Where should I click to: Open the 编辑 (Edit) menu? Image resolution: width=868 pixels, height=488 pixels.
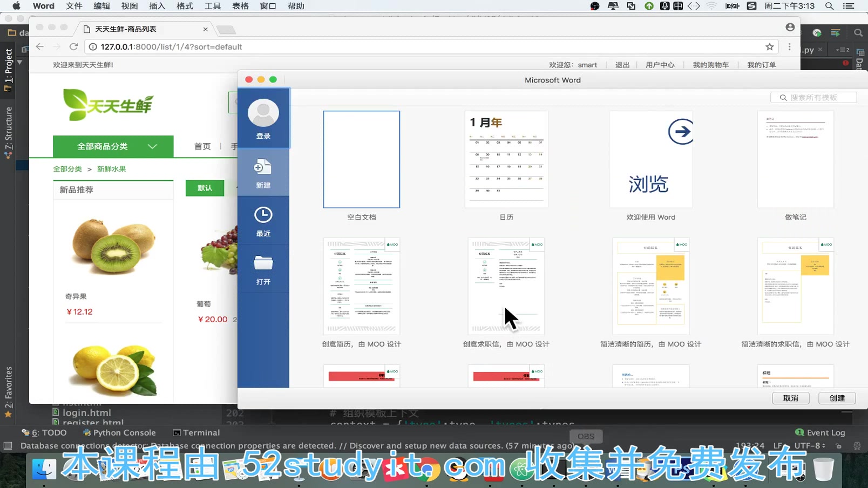click(x=101, y=6)
